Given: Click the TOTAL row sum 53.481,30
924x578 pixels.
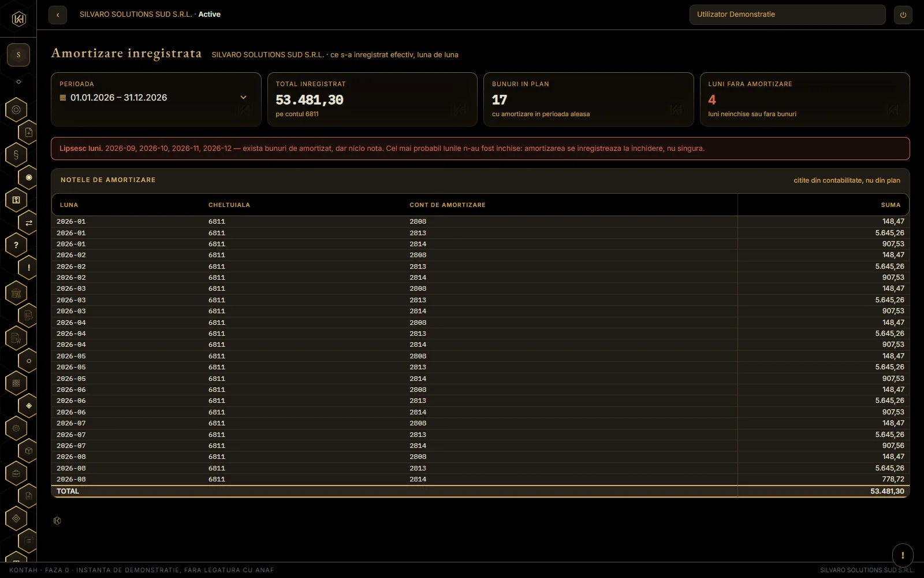Looking at the screenshot, I should (887, 491).
